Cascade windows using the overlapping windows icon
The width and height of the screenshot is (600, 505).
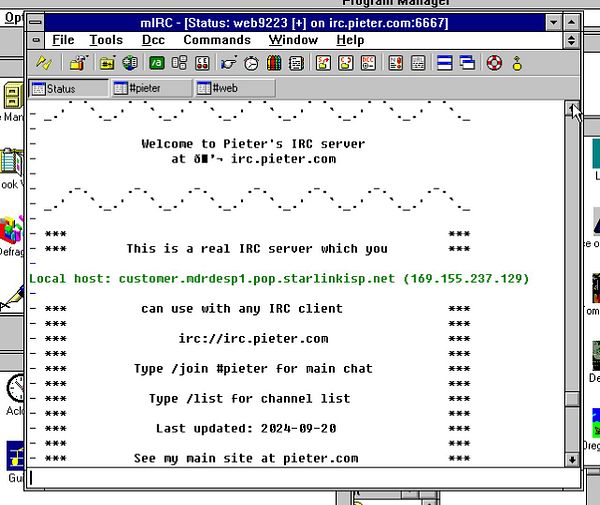click(467, 63)
